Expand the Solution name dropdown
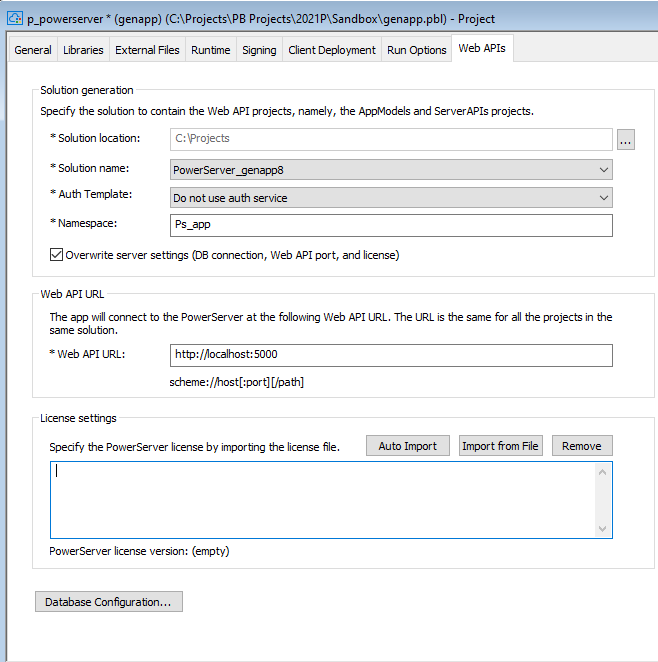Image resolution: width=658 pixels, height=662 pixels. [x=391, y=170]
